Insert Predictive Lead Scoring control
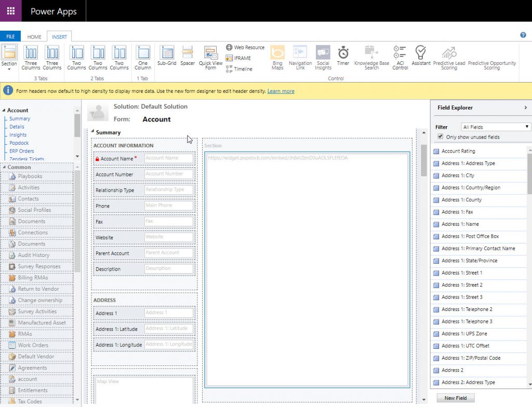The image size is (532, 407). [x=449, y=58]
